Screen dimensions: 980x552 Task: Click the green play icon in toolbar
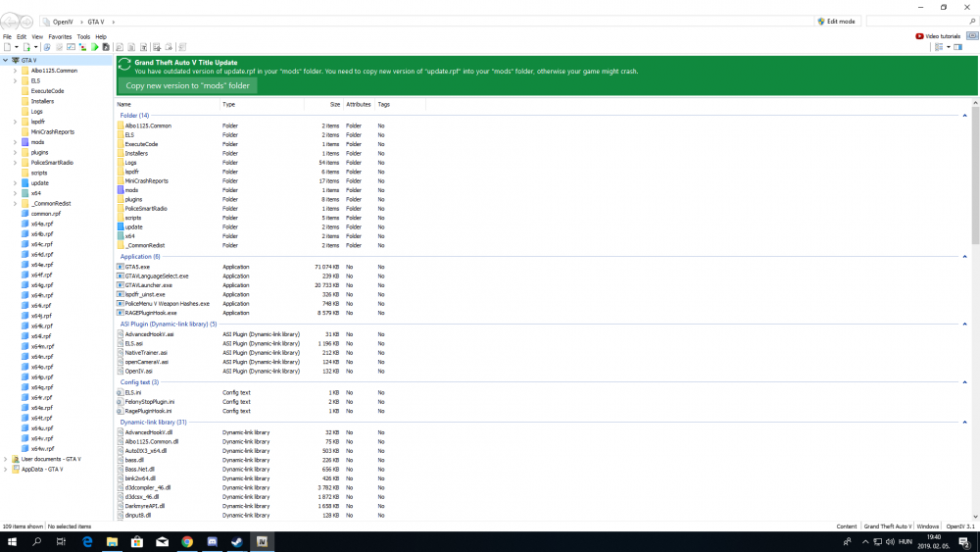click(x=95, y=47)
